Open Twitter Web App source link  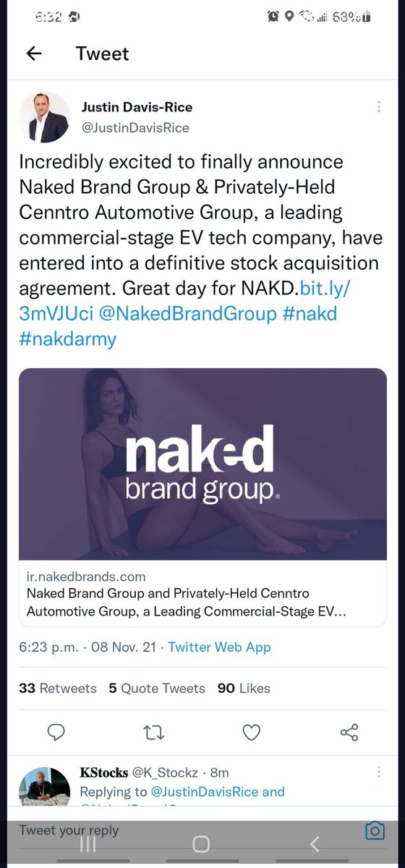pyautogui.click(x=219, y=647)
